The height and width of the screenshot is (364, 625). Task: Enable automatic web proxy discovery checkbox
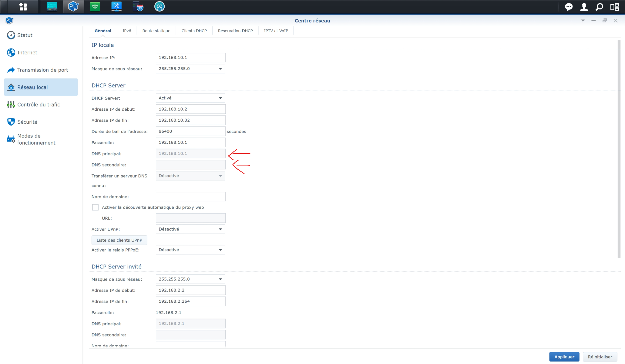(x=95, y=207)
